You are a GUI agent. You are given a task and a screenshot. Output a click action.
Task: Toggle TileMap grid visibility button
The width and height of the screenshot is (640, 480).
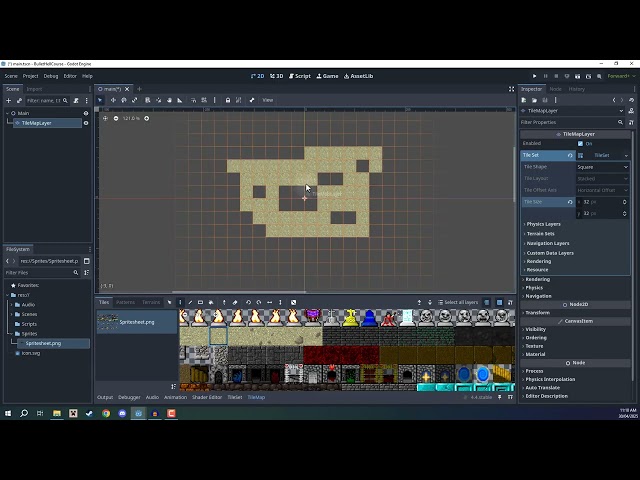tap(499, 302)
